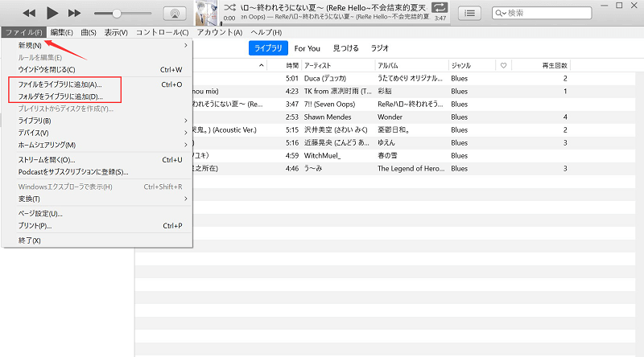This screenshot has height=357, width=644.
Task: Click the 3:47 remaining time display
Action: tap(440, 18)
